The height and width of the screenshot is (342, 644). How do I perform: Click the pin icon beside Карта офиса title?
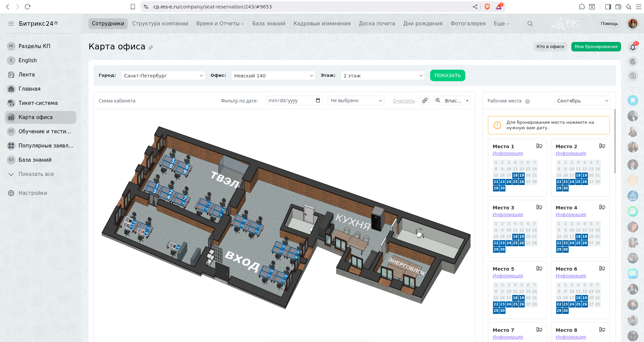coord(151,48)
